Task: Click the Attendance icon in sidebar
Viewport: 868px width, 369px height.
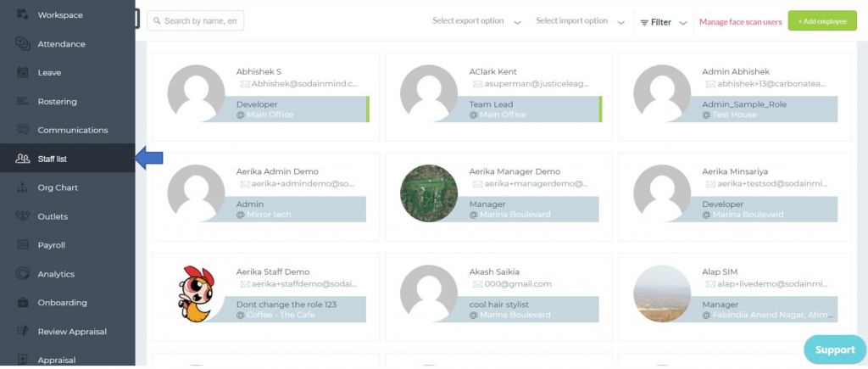Action: (x=23, y=44)
